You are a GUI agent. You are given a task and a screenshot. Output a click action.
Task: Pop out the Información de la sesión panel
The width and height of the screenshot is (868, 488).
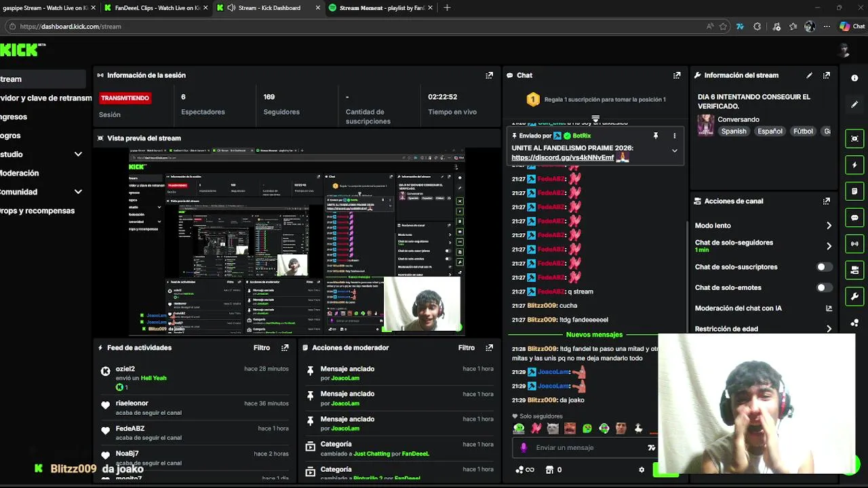(489, 75)
